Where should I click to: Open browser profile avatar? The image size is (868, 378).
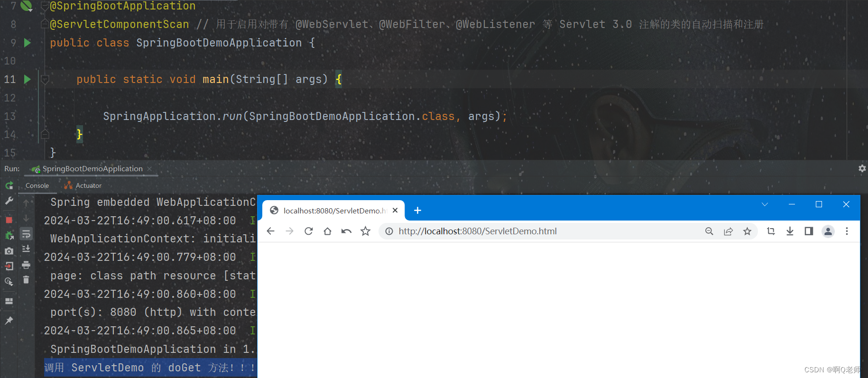click(x=828, y=231)
